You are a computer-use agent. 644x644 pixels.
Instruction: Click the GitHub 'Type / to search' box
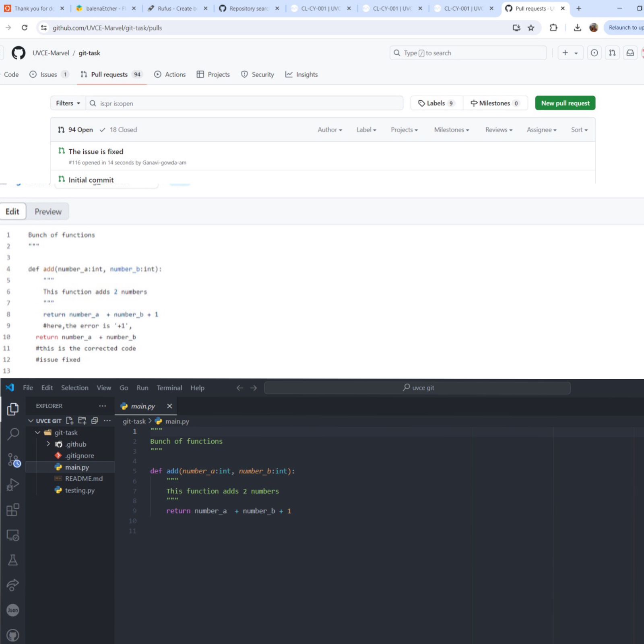click(468, 53)
